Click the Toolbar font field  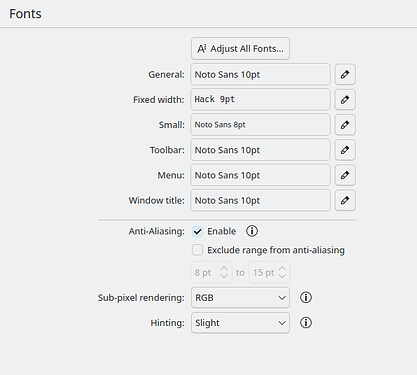click(260, 150)
